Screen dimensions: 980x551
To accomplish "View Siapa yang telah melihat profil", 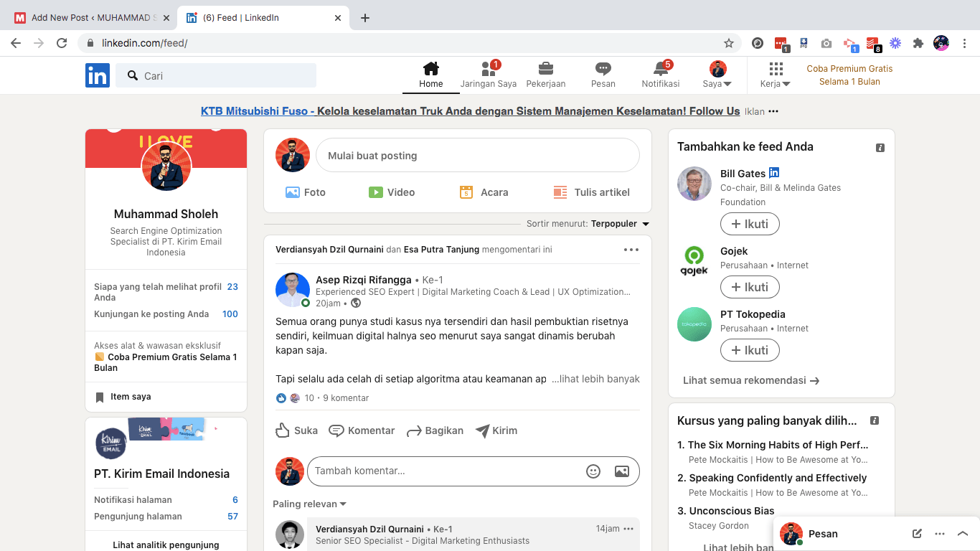I will [166, 291].
